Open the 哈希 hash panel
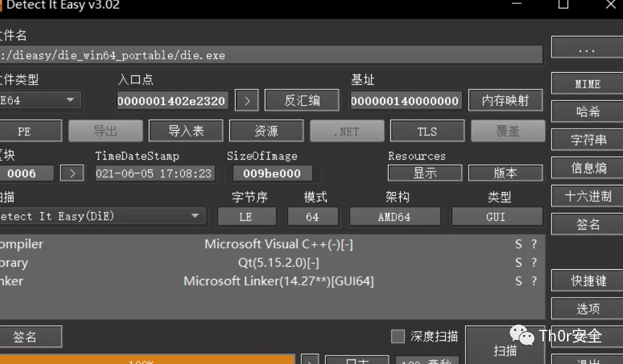The image size is (623, 364). [587, 111]
